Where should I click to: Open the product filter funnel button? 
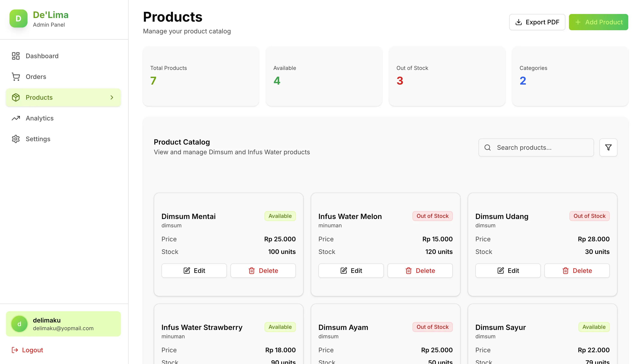608,147
